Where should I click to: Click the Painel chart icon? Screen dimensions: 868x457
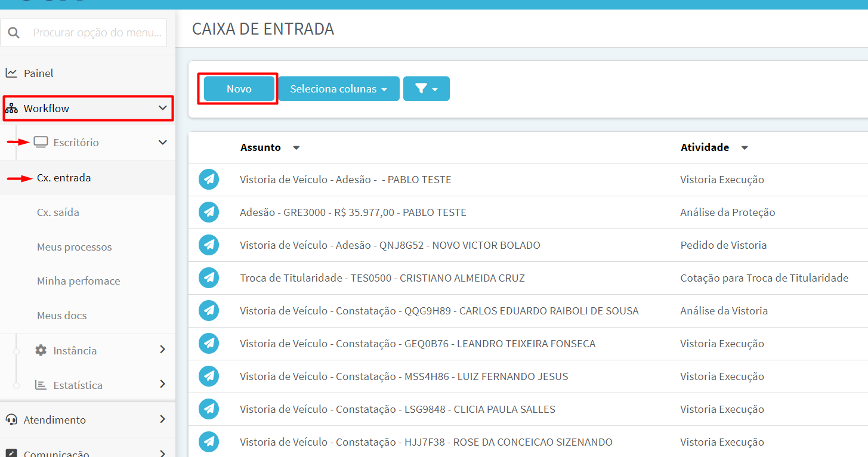point(11,73)
